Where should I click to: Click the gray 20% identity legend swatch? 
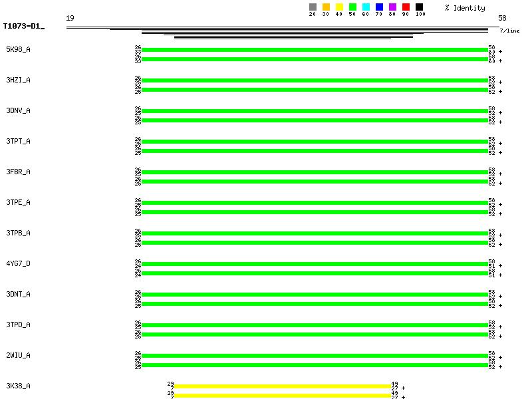[x=313, y=7]
